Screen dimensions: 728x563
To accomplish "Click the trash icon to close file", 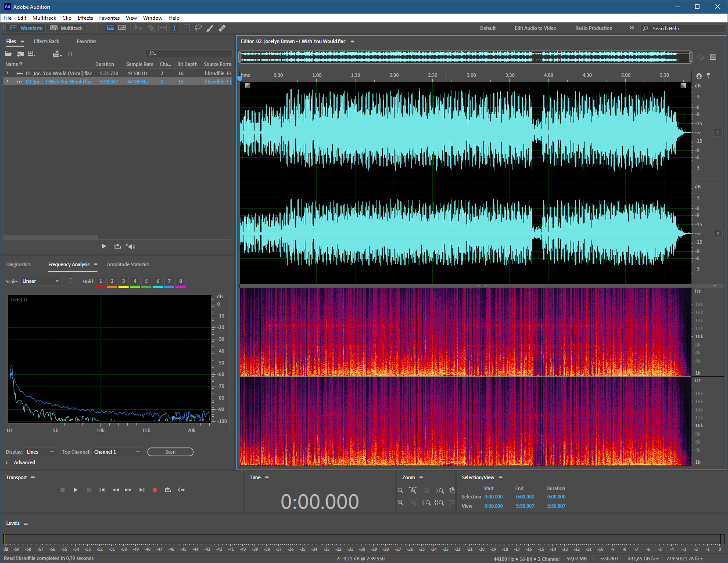I will click(x=70, y=54).
